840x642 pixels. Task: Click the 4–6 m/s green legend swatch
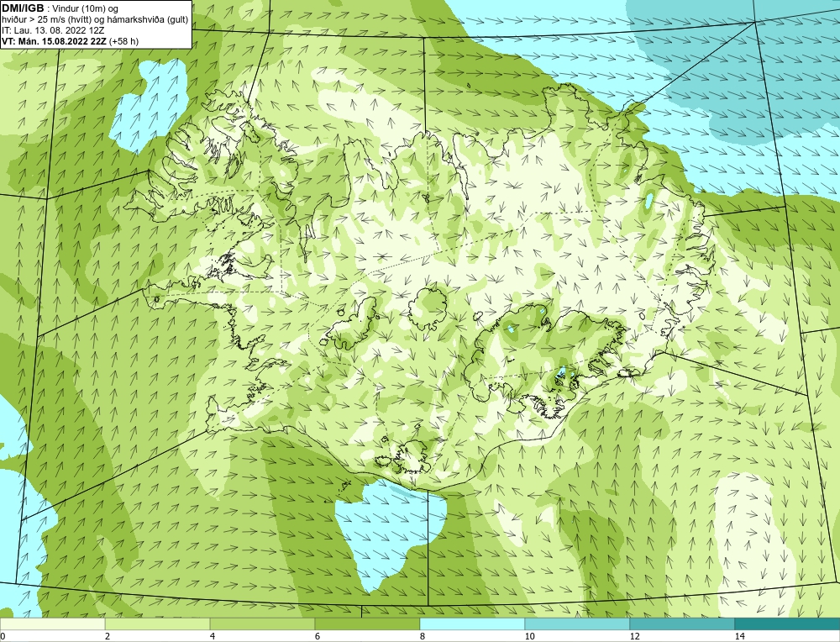[x=262, y=624]
